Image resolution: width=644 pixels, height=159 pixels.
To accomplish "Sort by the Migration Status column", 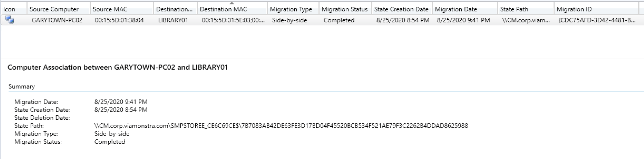I will click(x=344, y=9).
